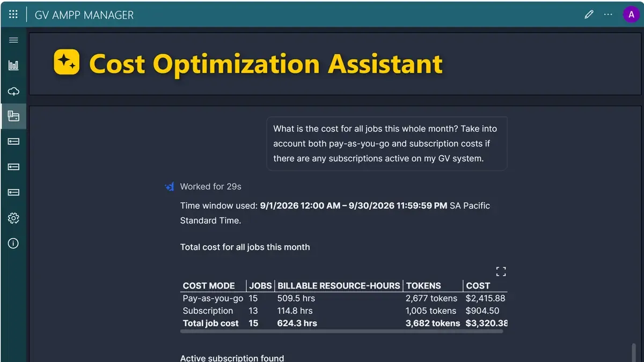Click the 3,682 tokens total cell
Screen dimensions: 644x362
[433, 323]
